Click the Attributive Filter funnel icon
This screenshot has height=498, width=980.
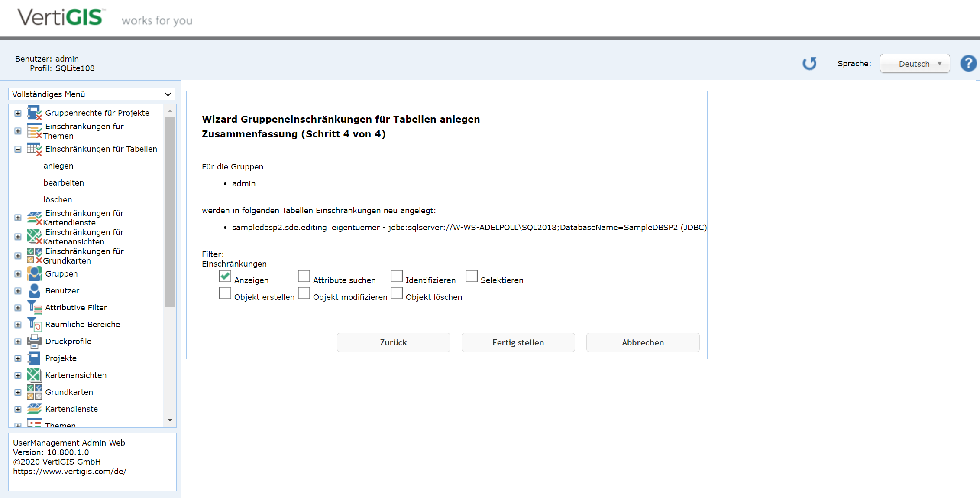tap(34, 307)
